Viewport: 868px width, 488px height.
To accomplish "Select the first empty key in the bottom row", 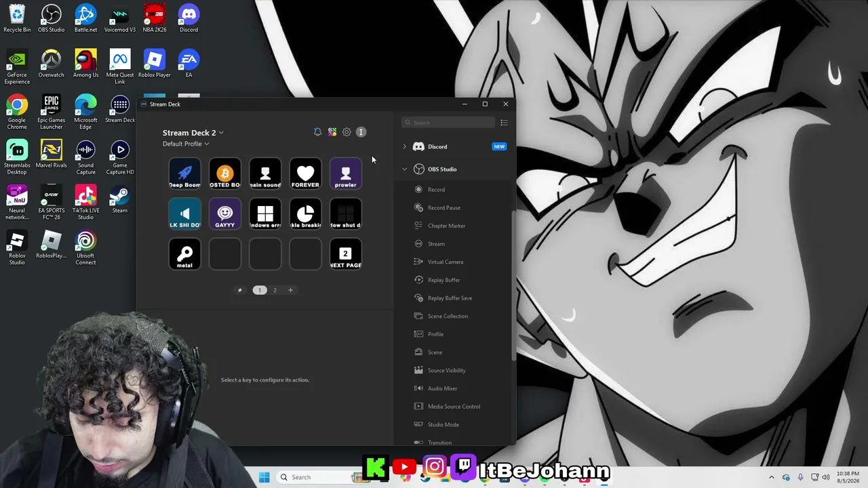I will click(x=225, y=254).
